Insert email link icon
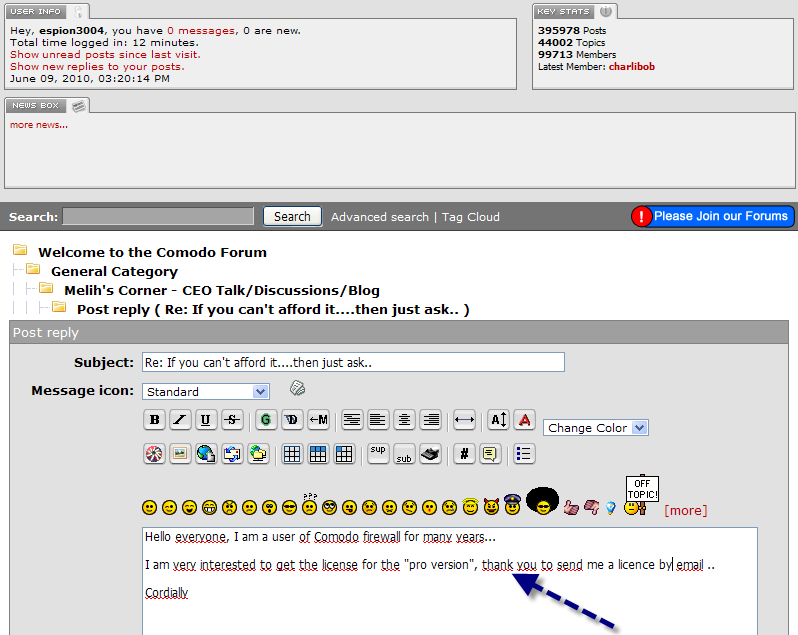This screenshot has width=798, height=635. pyautogui.click(x=232, y=453)
